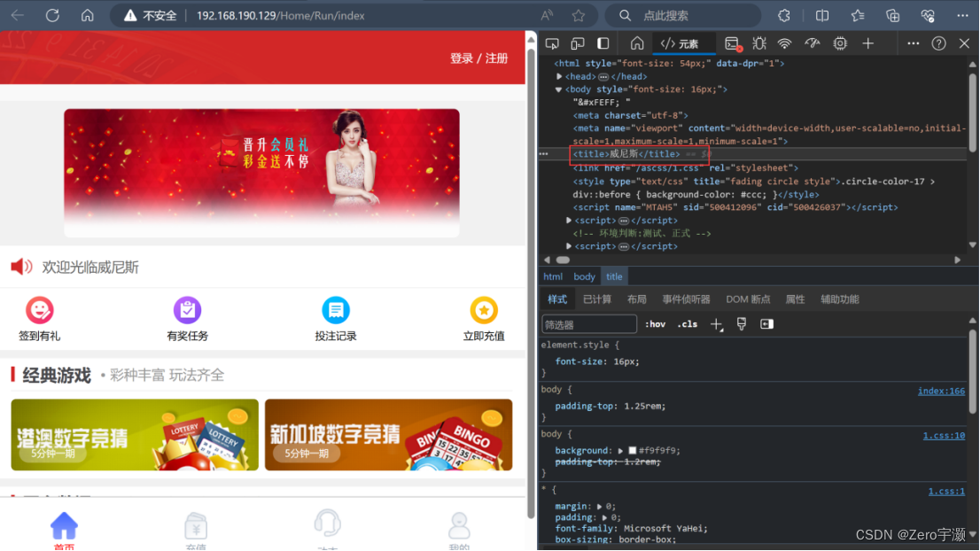
Task: Add page to favorites star icon
Action: [579, 16]
